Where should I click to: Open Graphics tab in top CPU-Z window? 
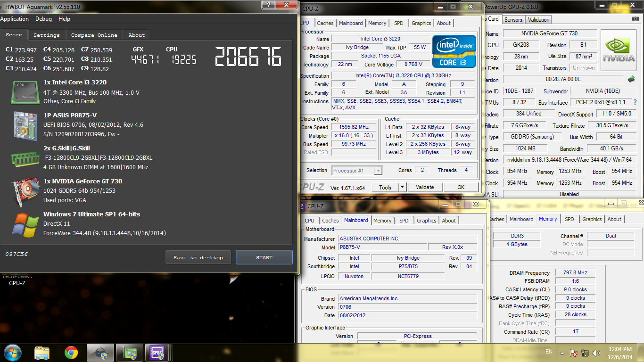click(x=421, y=23)
